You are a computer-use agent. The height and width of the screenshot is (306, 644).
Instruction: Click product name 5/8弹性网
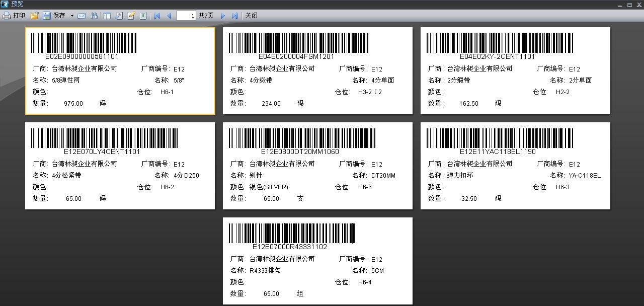tap(66, 80)
